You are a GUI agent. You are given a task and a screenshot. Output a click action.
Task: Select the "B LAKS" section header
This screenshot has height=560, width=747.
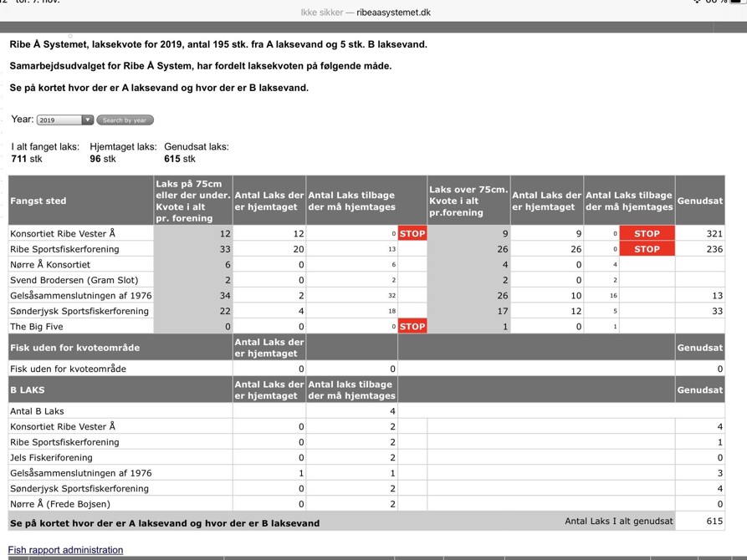coord(28,389)
